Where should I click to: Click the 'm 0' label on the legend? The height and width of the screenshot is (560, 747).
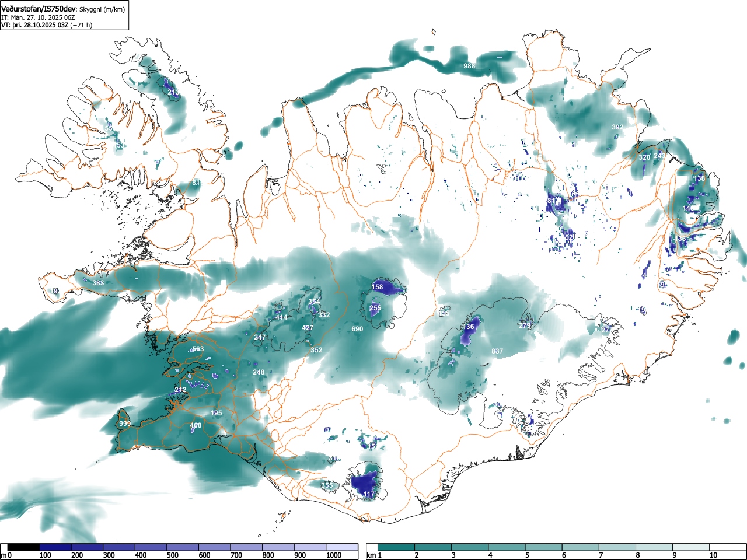(x=6, y=555)
